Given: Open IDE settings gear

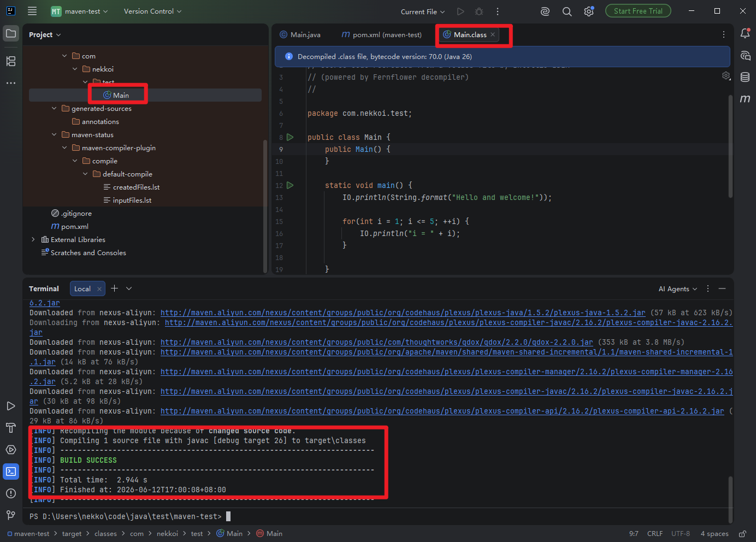Looking at the screenshot, I should 589,11.
